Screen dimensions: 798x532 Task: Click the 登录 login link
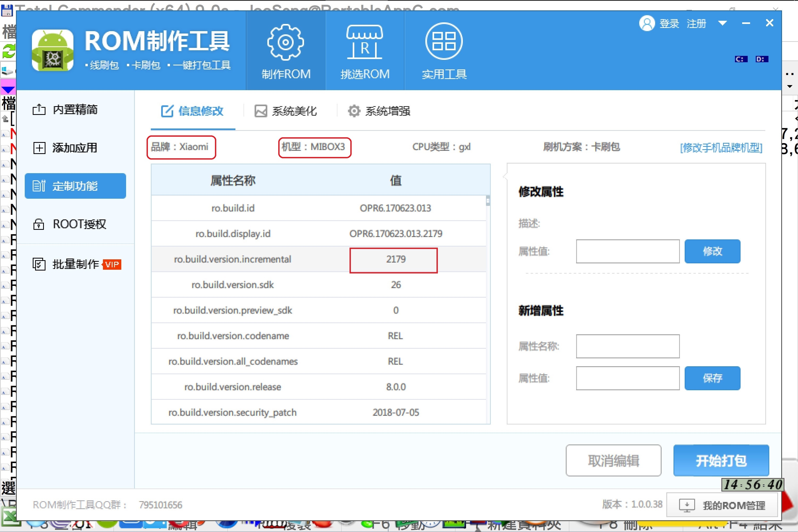pos(669,23)
